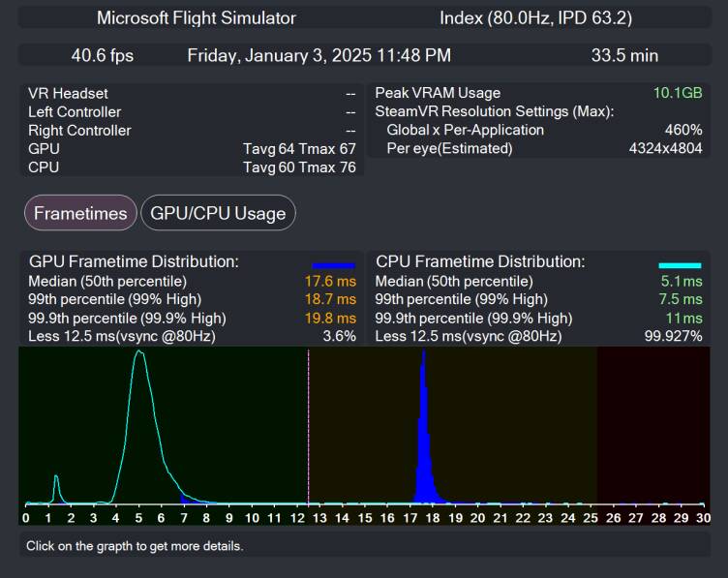Click the 10.1GB VRAM value
This screenshot has height=578, width=728.
[x=678, y=93]
